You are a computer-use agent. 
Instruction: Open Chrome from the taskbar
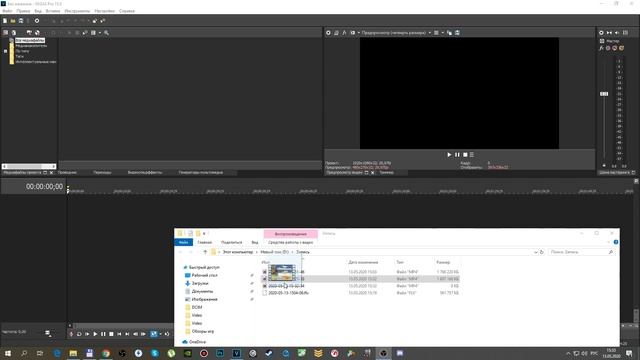coord(106,353)
